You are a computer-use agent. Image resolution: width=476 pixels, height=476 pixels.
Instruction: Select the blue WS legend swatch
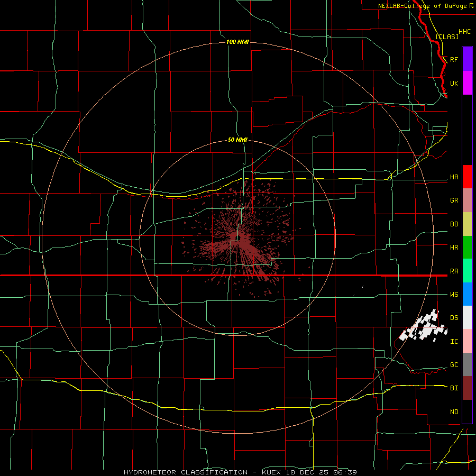[467, 294]
